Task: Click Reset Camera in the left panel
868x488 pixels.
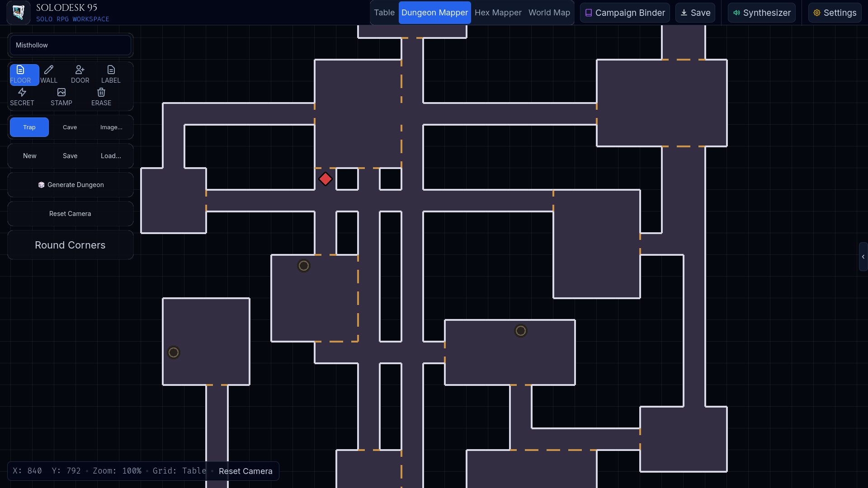Action: tap(71, 214)
